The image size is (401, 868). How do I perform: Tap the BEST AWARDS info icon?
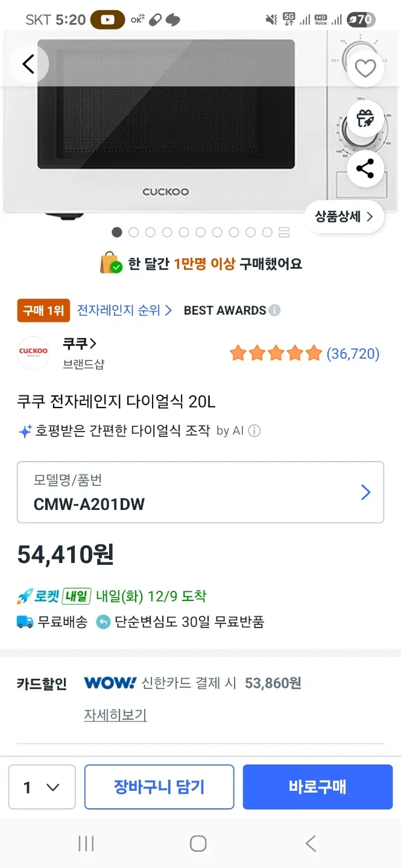click(x=274, y=310)
